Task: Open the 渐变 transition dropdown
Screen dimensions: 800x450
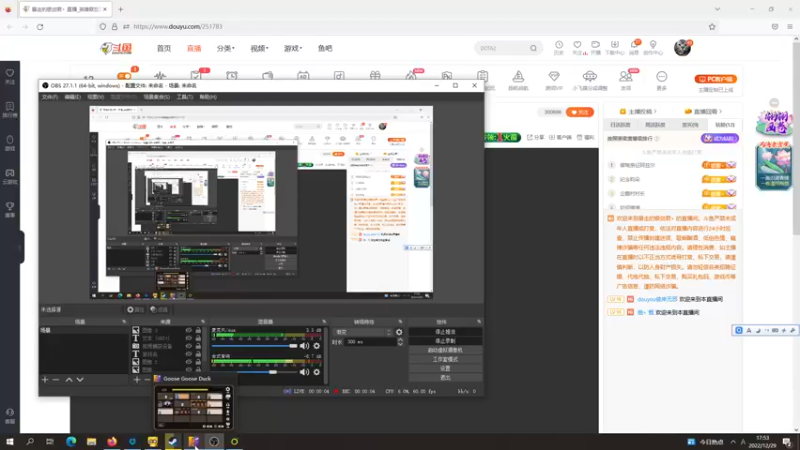Action: (x=363, y=332)
